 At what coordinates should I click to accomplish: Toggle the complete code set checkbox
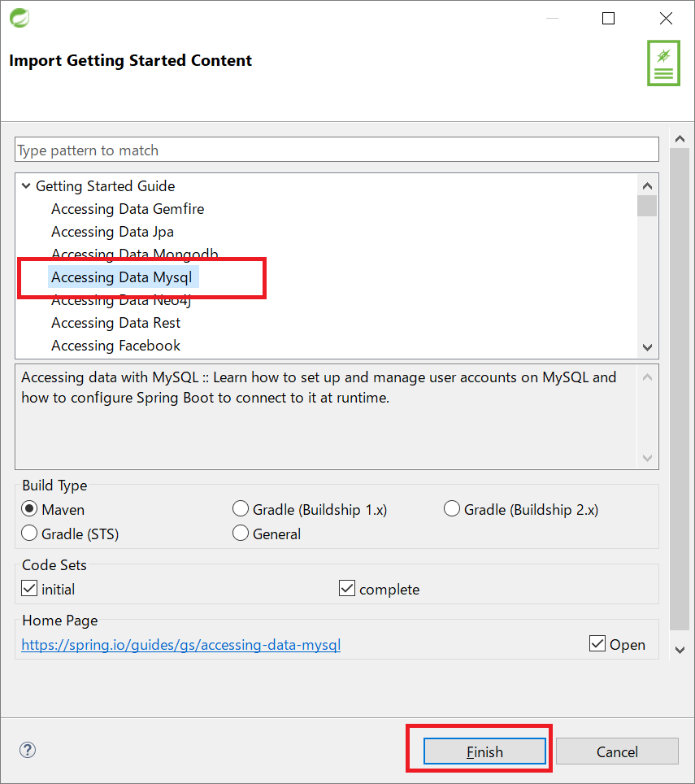[x=348, y=589]
